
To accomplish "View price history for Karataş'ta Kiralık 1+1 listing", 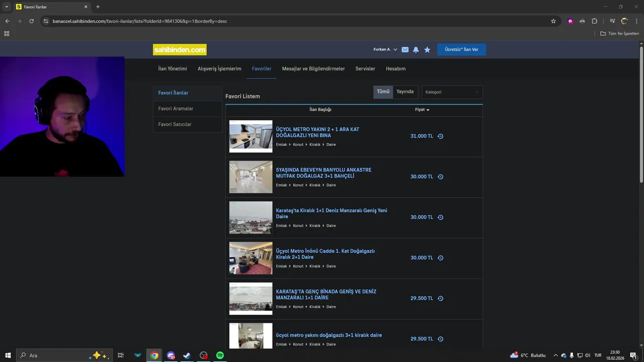I will [x=440, y=217].
